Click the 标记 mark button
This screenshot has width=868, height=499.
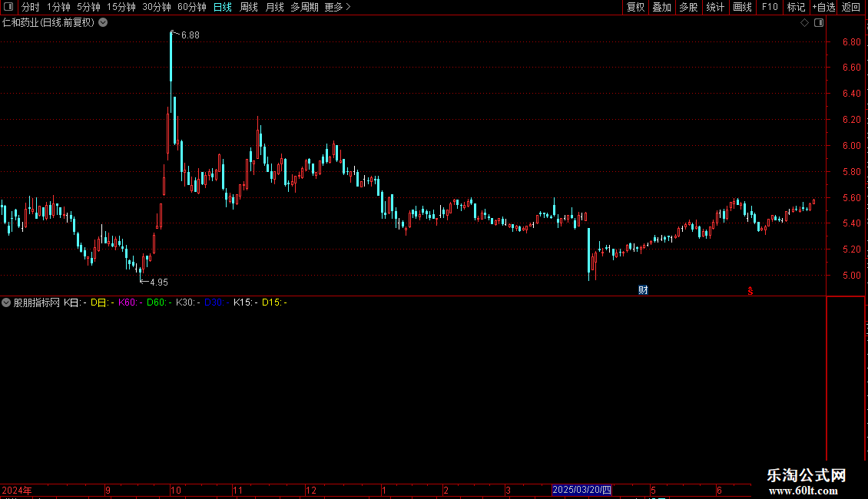[x=796, y=7]
